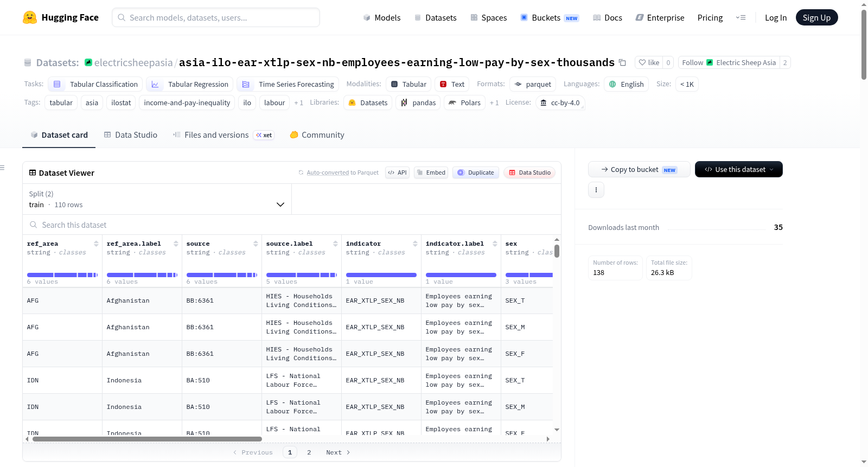Open the pandas library tag

(418, 103)
